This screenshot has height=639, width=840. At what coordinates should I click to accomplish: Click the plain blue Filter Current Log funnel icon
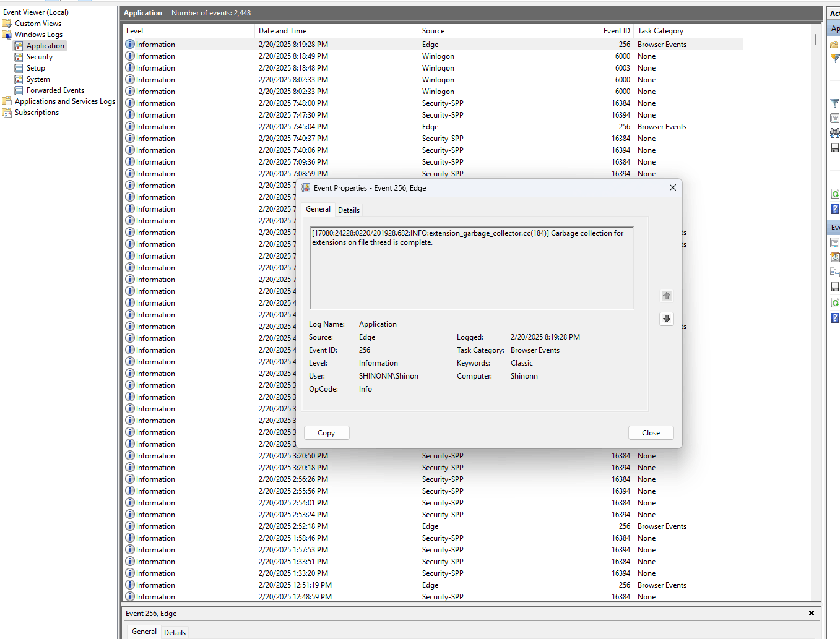[834, 103]
